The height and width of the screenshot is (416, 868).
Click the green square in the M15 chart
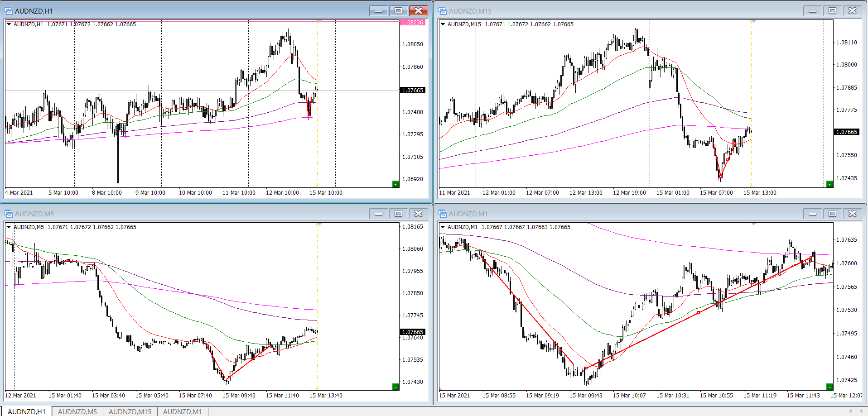[x=829, y=184]
